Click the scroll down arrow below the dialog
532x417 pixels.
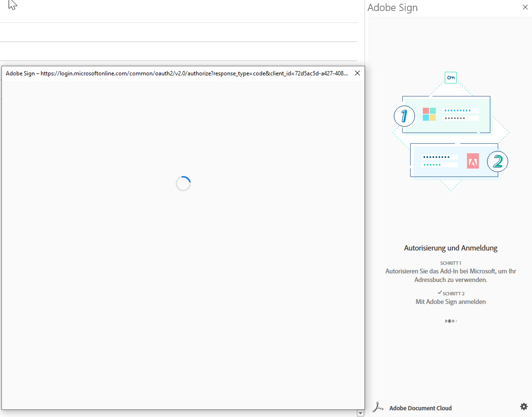pyautogui.click(x=360, y=413)
